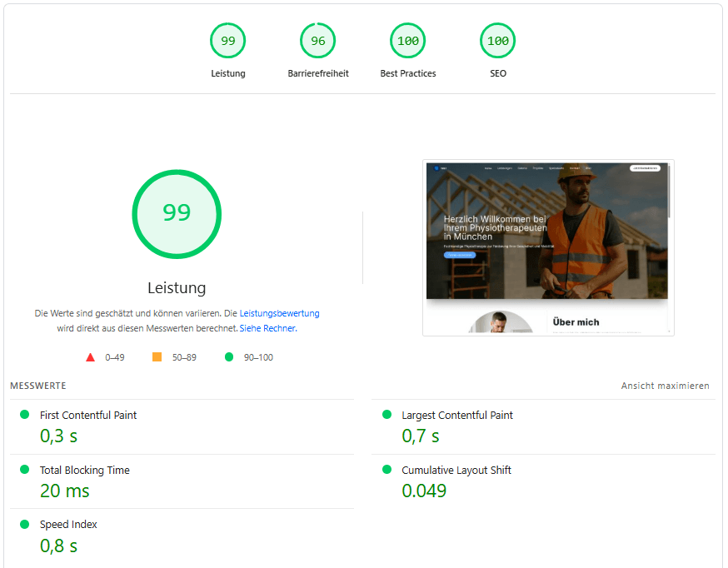Viewport: 728px width, 568px height.
Task: Expand the Largest Contentful Paint metric label
Action: click(457, 415)
